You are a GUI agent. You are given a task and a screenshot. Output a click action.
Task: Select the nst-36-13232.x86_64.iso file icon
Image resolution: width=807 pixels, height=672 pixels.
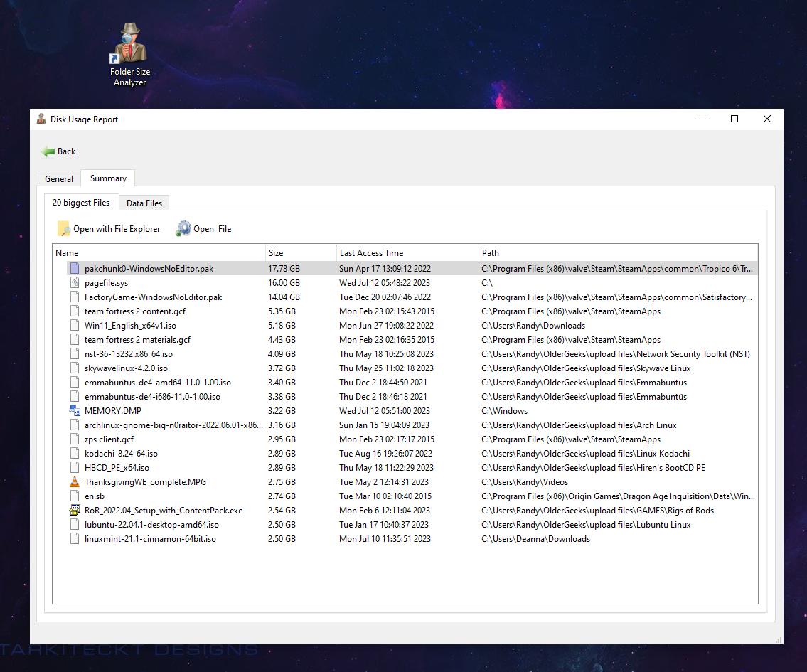pyautogui.click(x=75, y=354)
